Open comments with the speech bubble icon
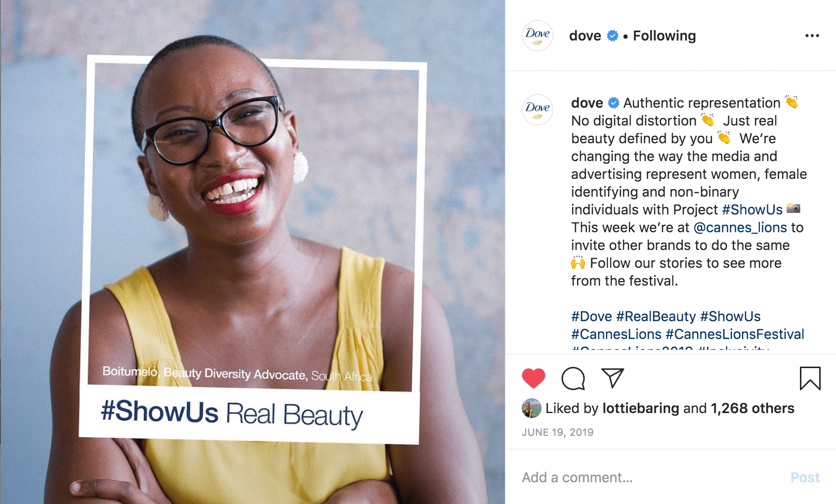 (573, 378)
